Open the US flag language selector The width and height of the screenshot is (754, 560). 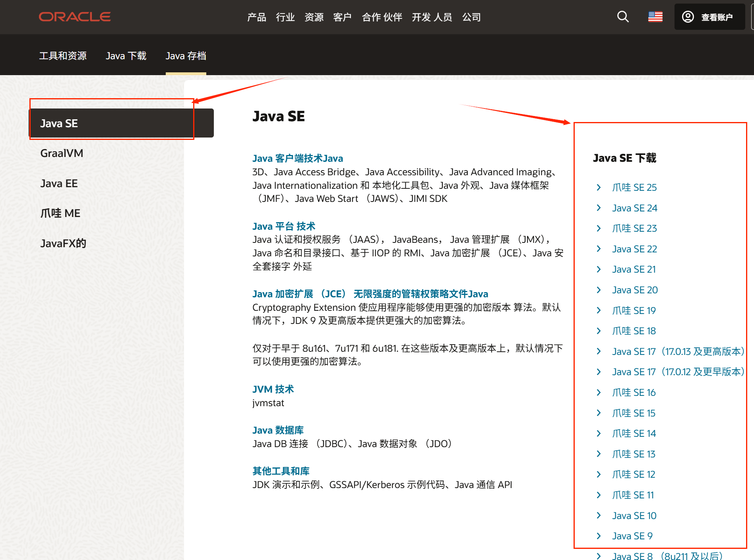pyautogui.click(x=655, y=16)
